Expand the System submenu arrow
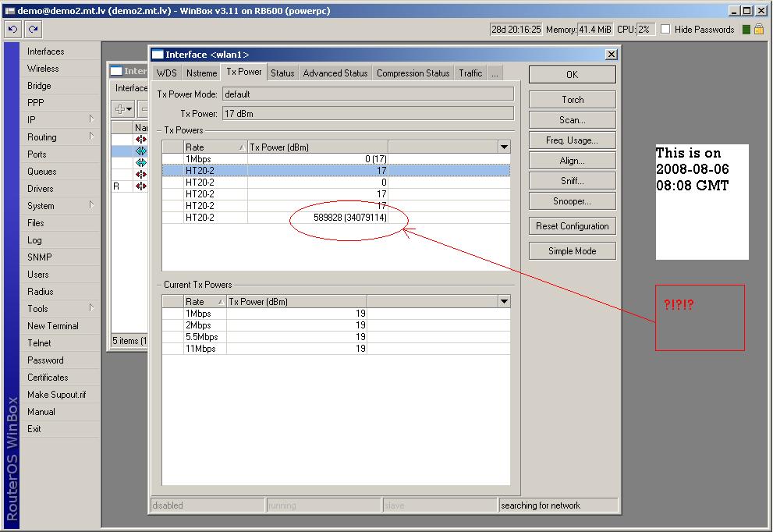This screenshot has height=532, width=773. coord(92,204)
